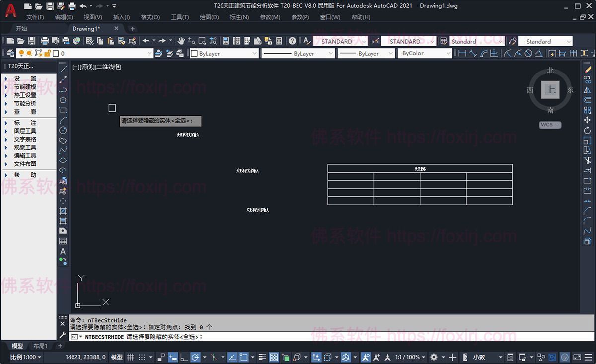The height and width of the screenshot is (364, 596).
Task: Click the Customization wrench icon near command line
Action: pos(63,335)
